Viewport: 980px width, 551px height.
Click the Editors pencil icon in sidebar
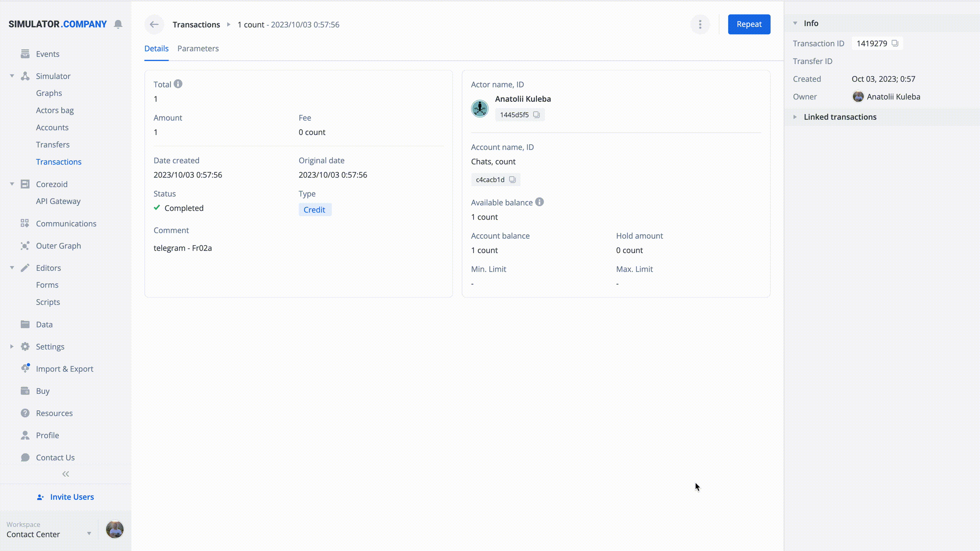tap(25, 268)
